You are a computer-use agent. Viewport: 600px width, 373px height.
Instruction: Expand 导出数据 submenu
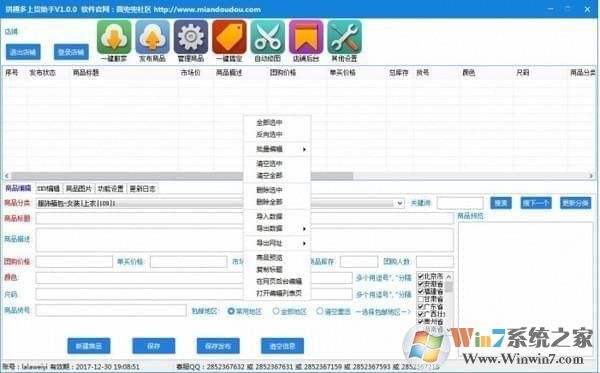[x=277, y=228]
